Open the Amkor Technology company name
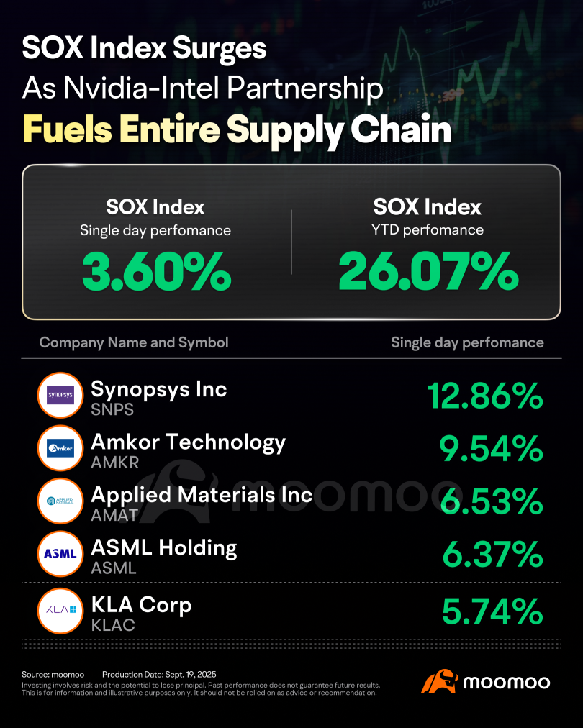583x728 pixels. (188, 442)
